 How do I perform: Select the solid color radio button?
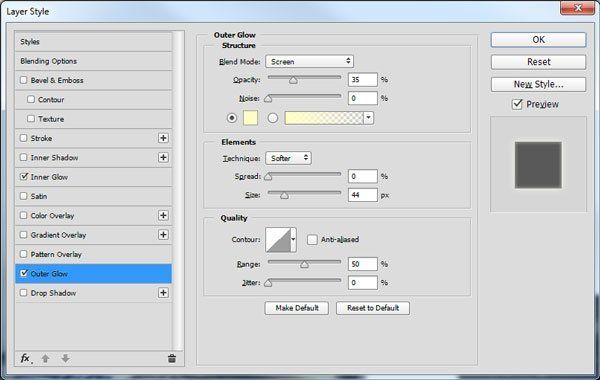232,118
